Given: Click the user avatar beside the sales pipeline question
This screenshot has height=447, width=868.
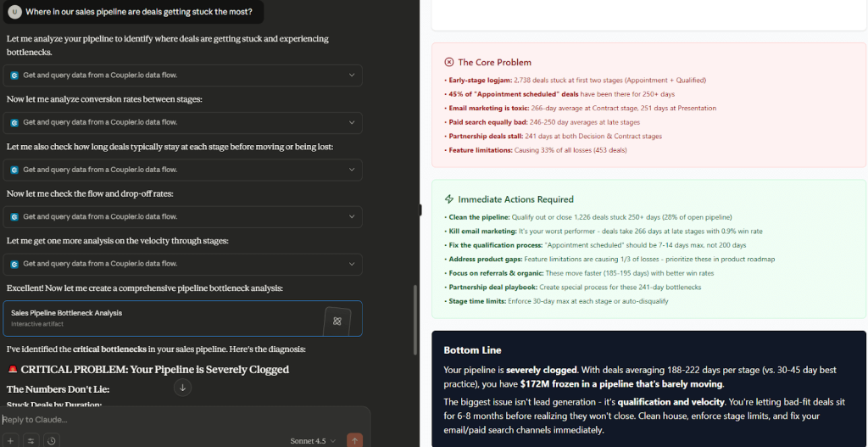Looking at the screenshot, I should click(x=14, y=13).
